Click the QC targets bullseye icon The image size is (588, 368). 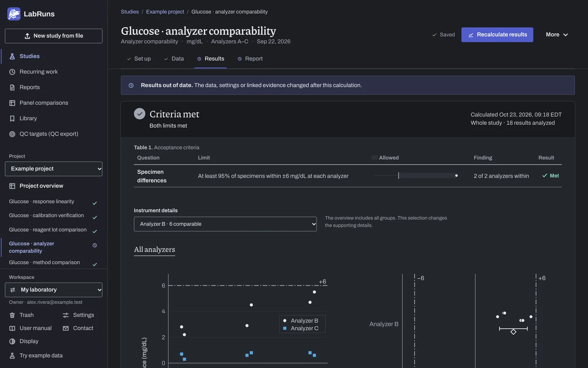click(x=12, y=134)
